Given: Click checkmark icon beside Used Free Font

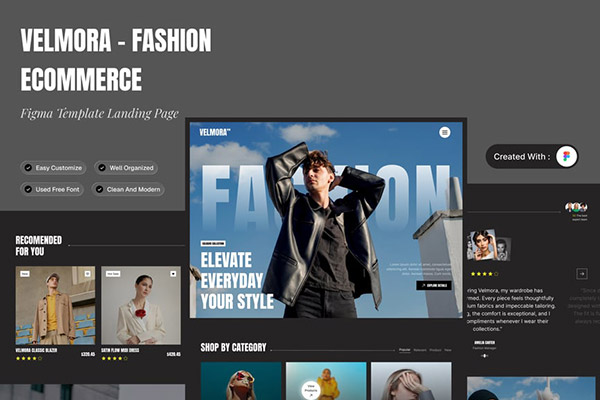Looking at the screenshot, I should 28,189.
